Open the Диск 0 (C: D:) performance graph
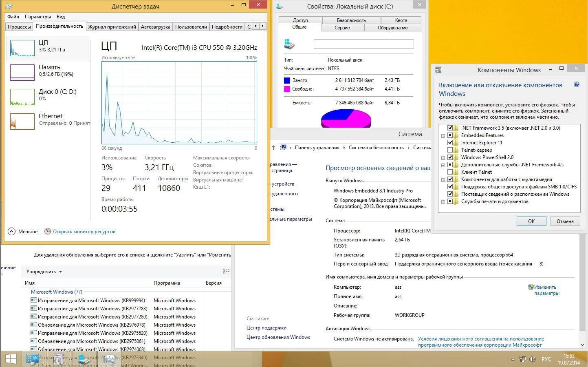The height and width of the screenshot is (367, 588). (22, 97)
